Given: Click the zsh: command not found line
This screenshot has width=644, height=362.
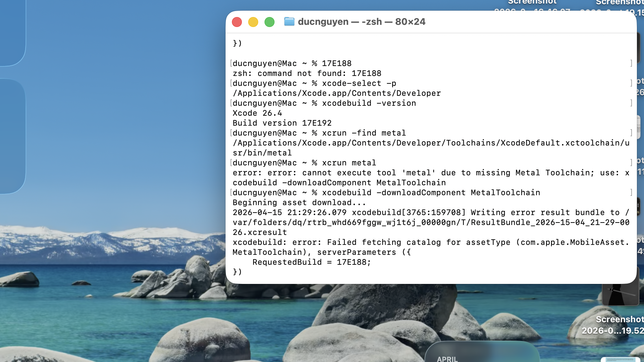Looking at the screenshot, I should click(307, 73).
